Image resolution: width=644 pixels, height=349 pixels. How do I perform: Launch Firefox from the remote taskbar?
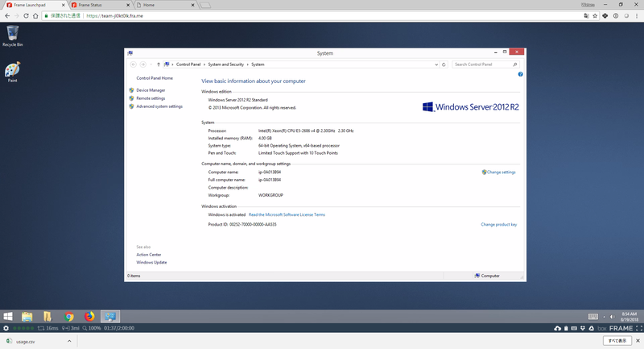point(89,316)
